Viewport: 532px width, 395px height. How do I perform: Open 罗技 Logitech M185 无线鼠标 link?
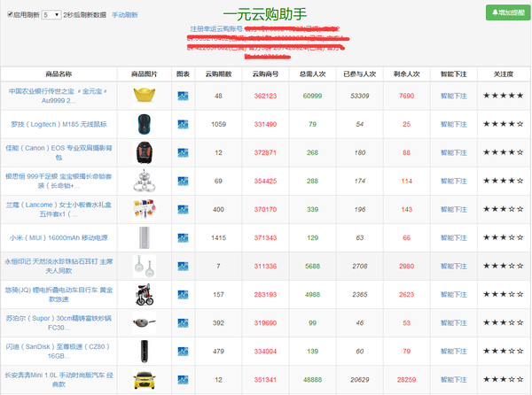pos(59,124)
